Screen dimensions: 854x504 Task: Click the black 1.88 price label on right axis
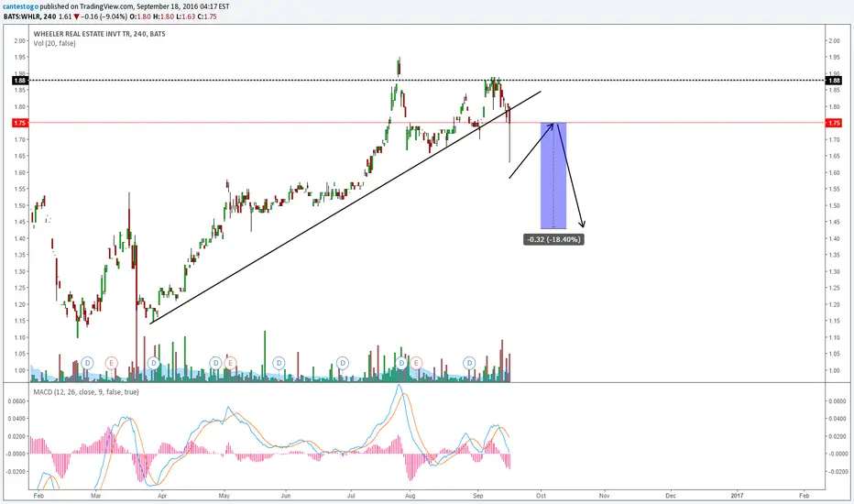(834, 80)
